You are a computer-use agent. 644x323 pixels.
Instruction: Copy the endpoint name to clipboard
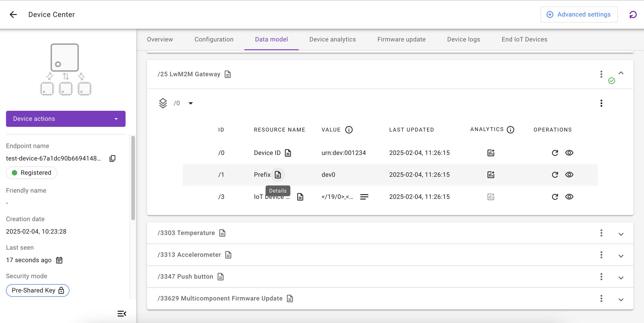pyautogui.click(x=112, y=158)
